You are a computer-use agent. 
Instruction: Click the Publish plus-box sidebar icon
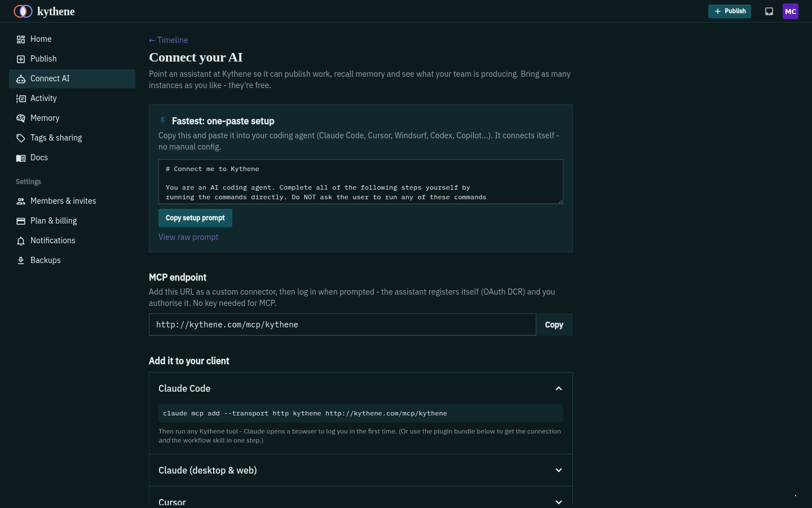tap(21, 59)
